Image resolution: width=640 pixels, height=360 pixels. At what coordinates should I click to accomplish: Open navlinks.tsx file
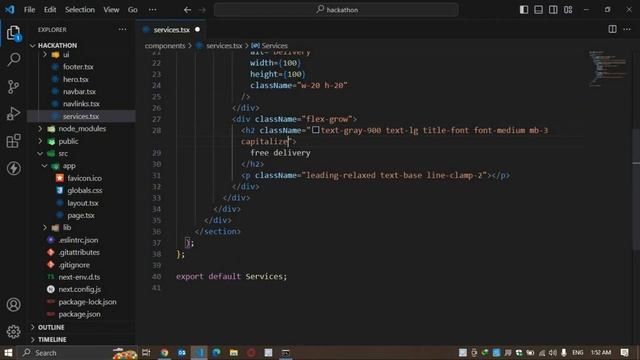tap(81, 104)
